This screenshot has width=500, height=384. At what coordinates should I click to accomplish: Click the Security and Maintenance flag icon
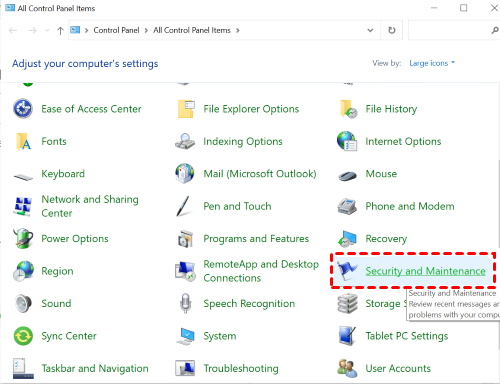point(347,271)
